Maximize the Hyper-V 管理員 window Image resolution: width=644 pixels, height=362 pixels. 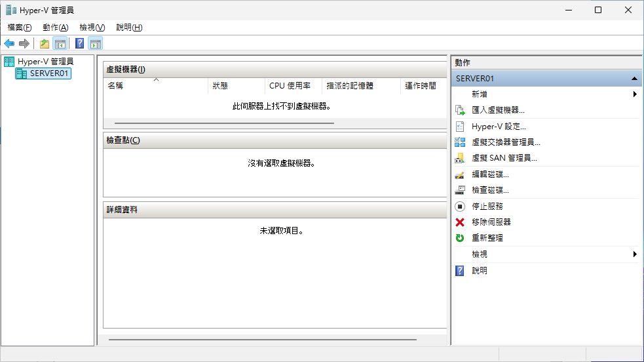point(598,10)
